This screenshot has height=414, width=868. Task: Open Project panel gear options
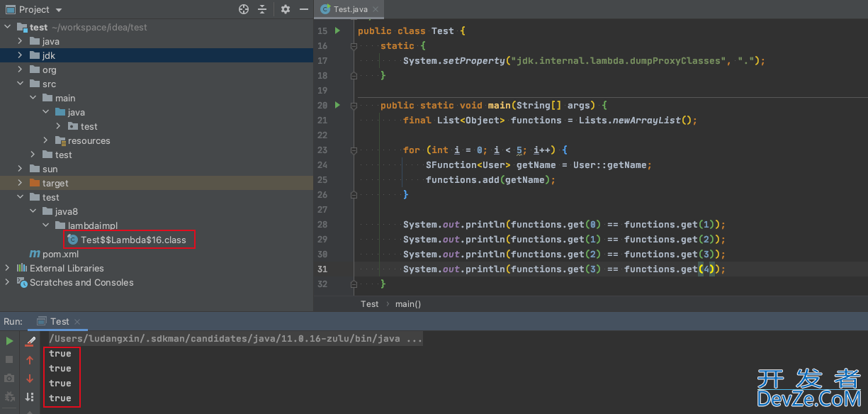coord(286,9)
